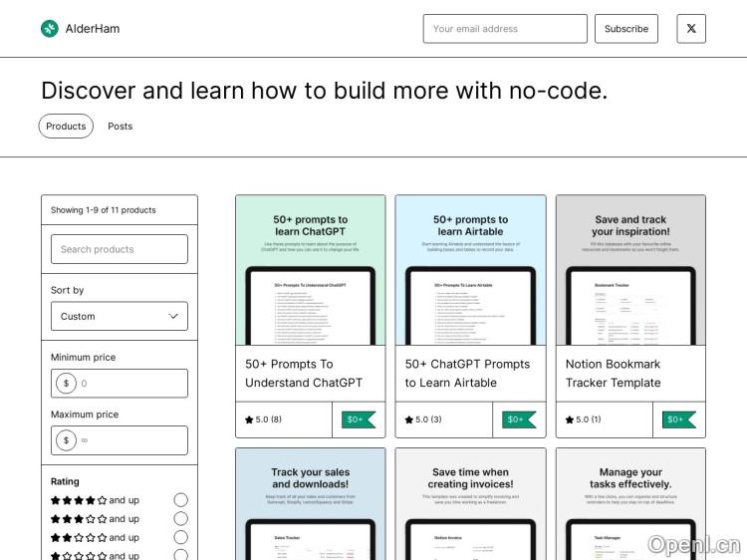Click the $0+ price tag on Bookmark Tracker
Image resolution: width=747 pixels, height=560 pixels.
678,420
